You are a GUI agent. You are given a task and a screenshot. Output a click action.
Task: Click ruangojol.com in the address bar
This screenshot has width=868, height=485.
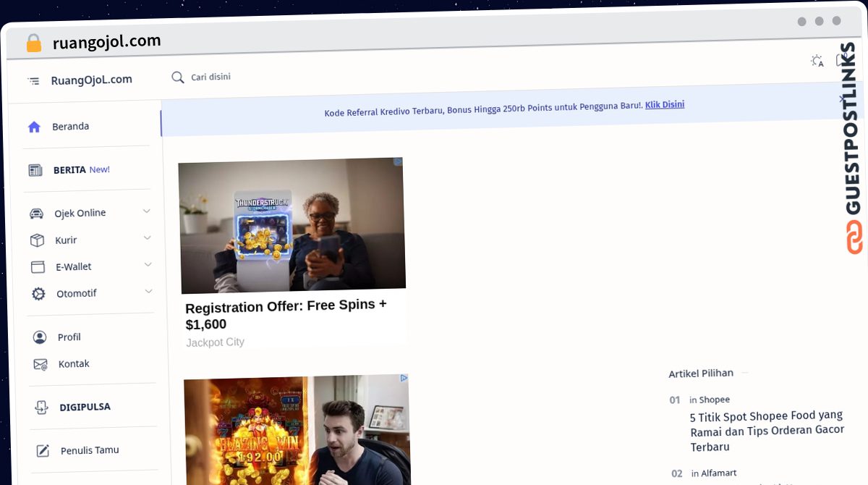106,42
